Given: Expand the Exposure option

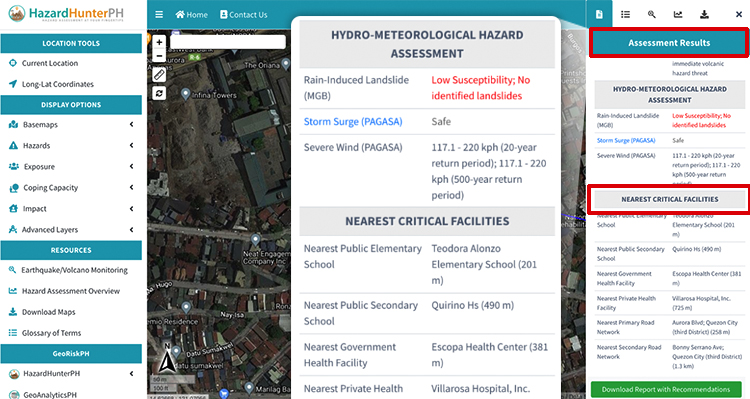Looking at the screenshot, I should 71,166.
